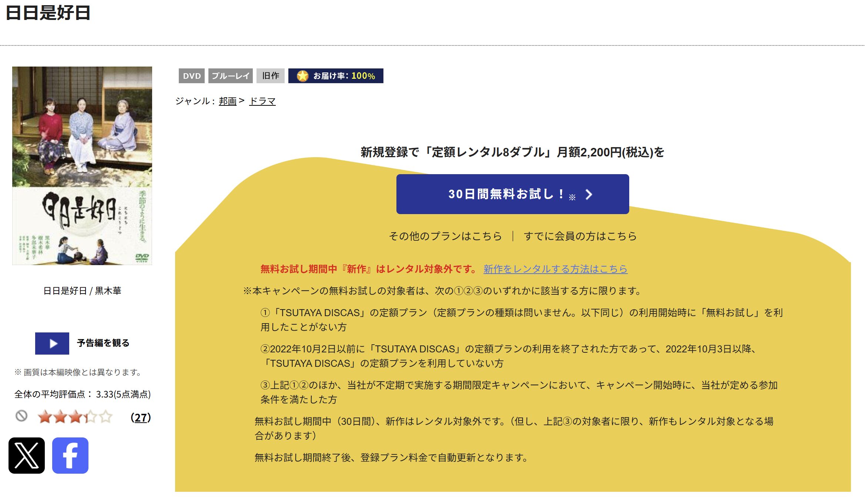Click the heading 新規登録で「定額レンタル8ダブル」
Image resolution: width=865 pixels, height=504 pixels.
[513, 152]
